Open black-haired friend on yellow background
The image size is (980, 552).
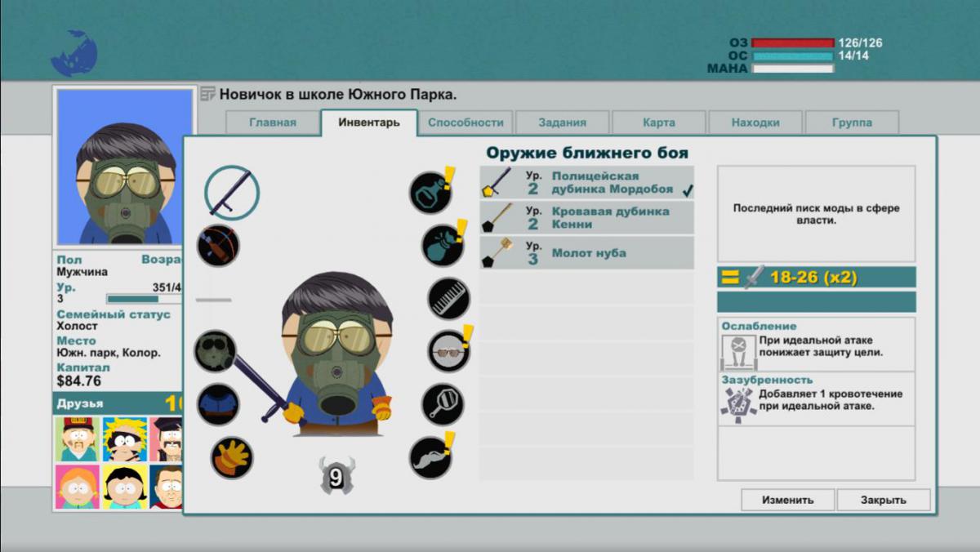tap(125, 487)
